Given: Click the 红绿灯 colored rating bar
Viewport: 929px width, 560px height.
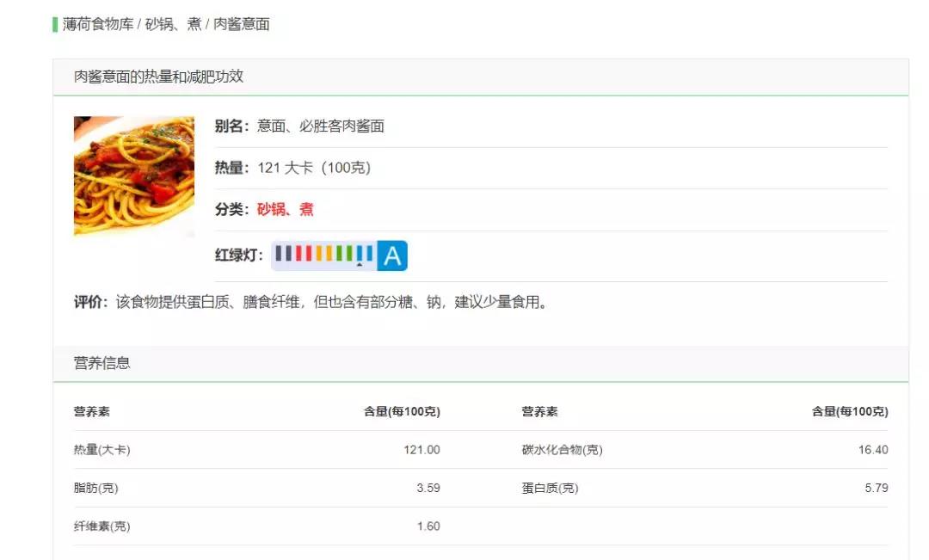Looking at the screenshot, I should click(x=324, y=255).
